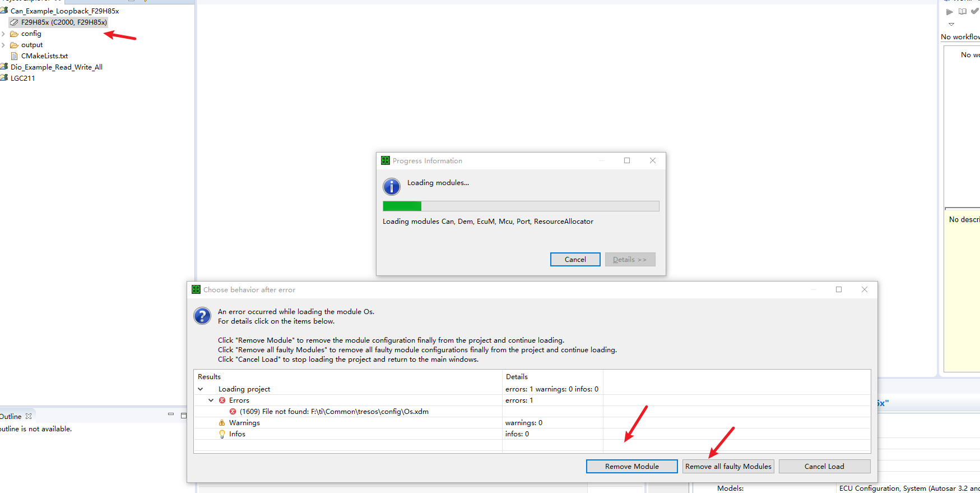
Task: Click the red error icon beside Errors
Action: click(x=222, y=400)
